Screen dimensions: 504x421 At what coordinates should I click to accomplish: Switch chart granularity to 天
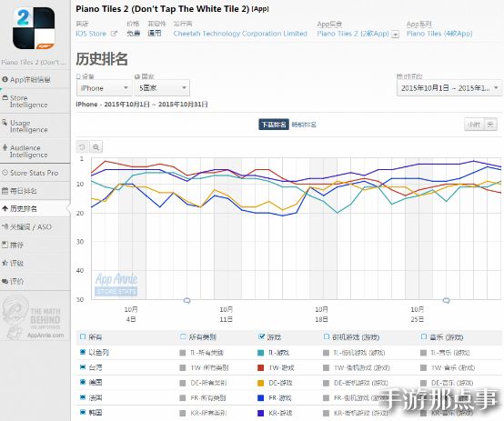coord(490,125)
